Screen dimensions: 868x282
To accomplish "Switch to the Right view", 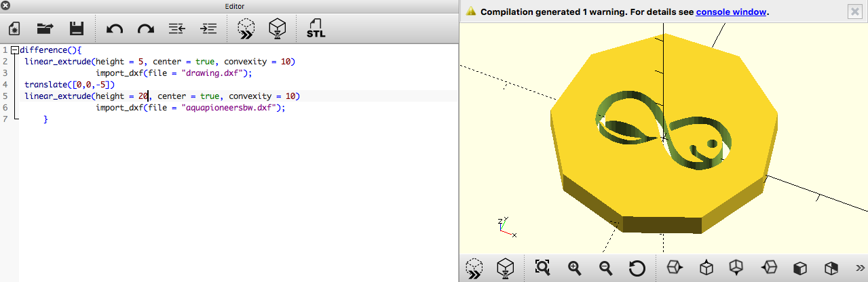I will (x=675, y=268).
